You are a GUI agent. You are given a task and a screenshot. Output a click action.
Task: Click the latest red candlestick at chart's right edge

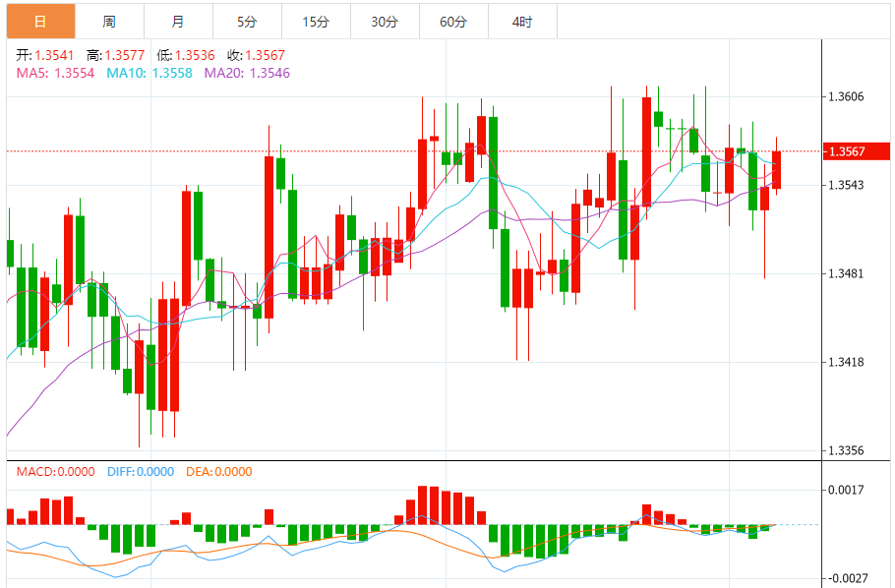776,169
